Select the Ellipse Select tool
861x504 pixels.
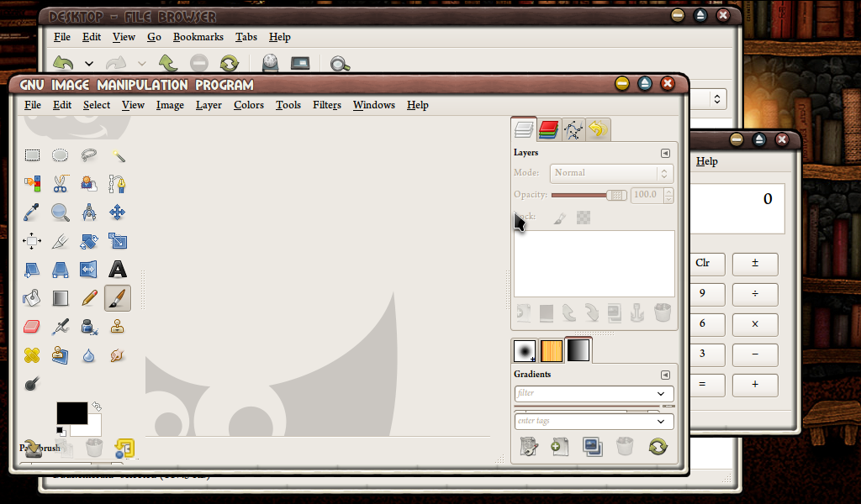pos(60,155)
